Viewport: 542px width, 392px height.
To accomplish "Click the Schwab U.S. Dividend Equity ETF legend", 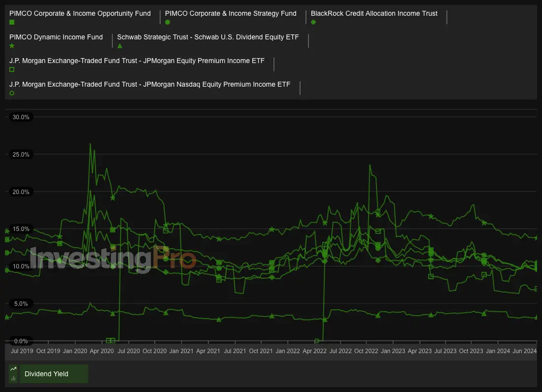I will point(208,37).
